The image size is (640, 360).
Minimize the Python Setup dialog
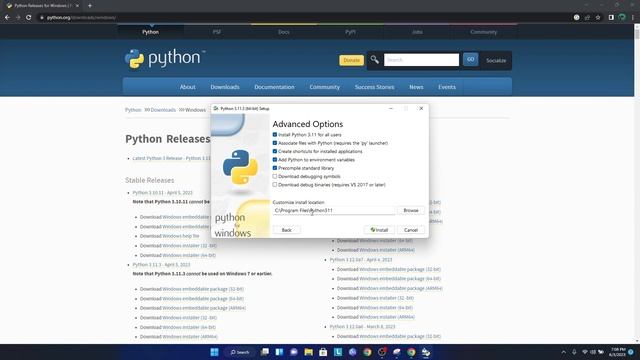point(391,109)
